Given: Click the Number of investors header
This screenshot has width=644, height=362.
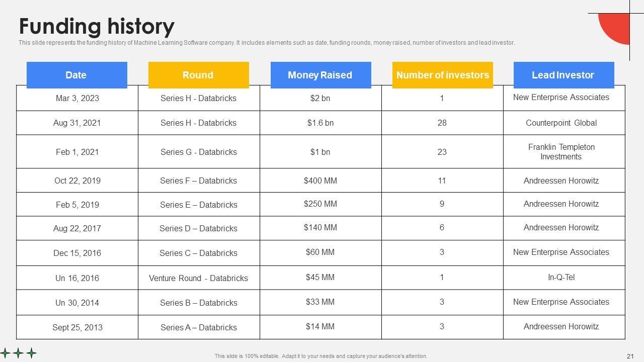Looking at the screenshot, I should pyautogui.click(x=442, y=75).
